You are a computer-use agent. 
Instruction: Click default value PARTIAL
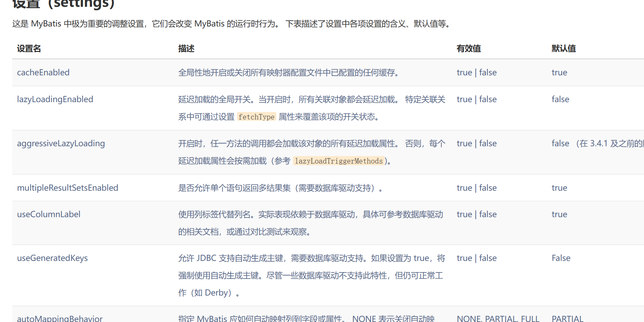pyautogui.click(x=567, y=318)
